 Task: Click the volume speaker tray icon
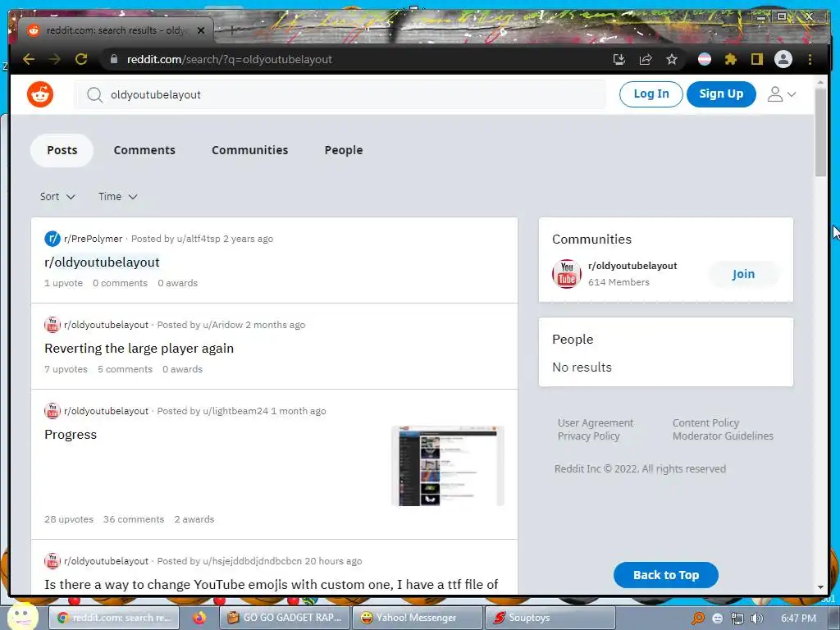tap(757, 619)
